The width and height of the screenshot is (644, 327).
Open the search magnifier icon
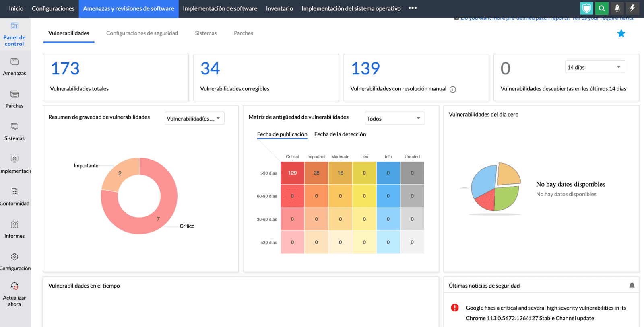click(x=602, y=8)
